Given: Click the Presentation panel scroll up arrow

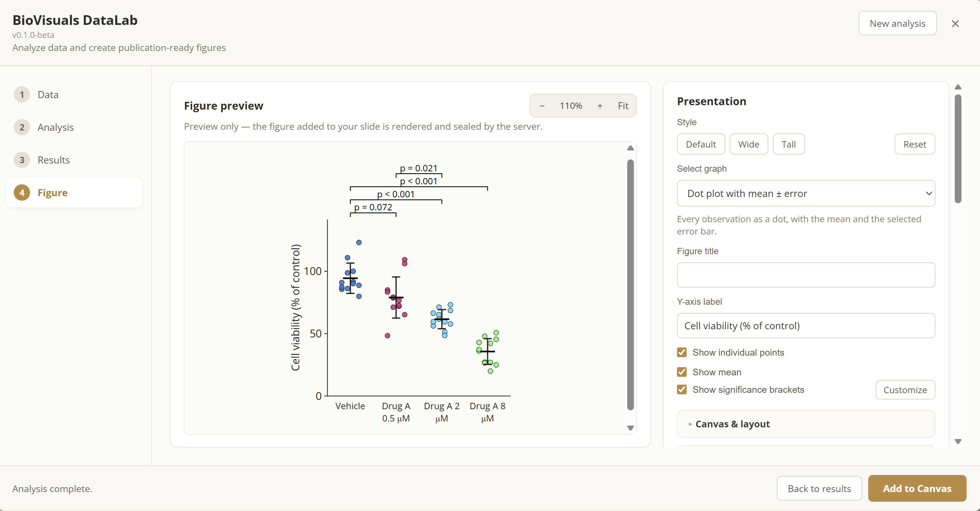Looking at the screenshot, I should (x=958, y=87).
